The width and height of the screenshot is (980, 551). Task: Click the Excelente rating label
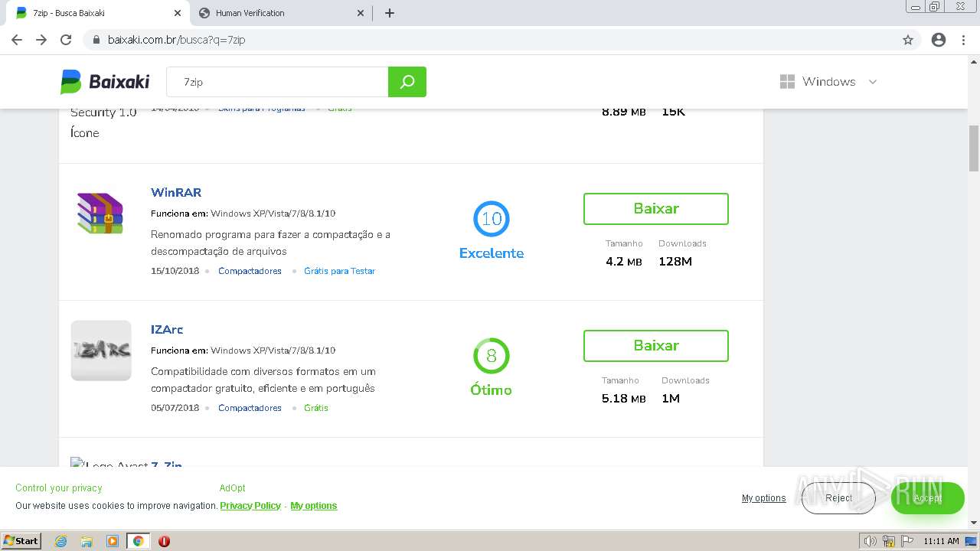pyautogui.click(x=492, y=253)
